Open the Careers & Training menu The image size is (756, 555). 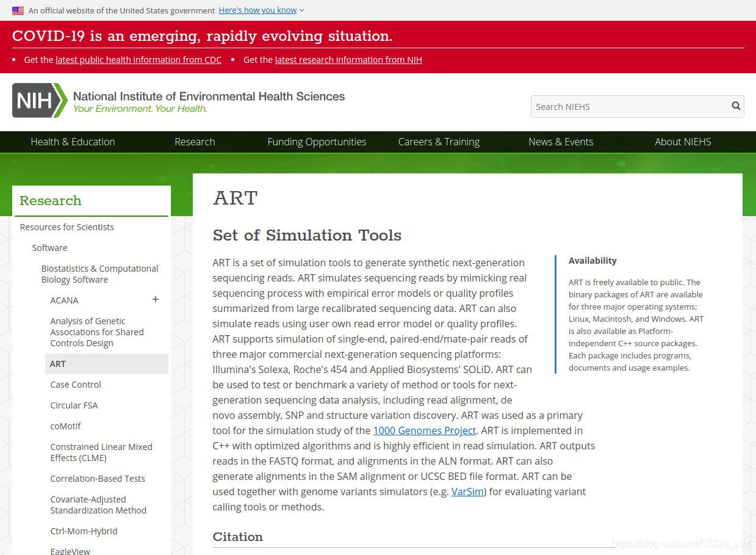coord(439,142)
